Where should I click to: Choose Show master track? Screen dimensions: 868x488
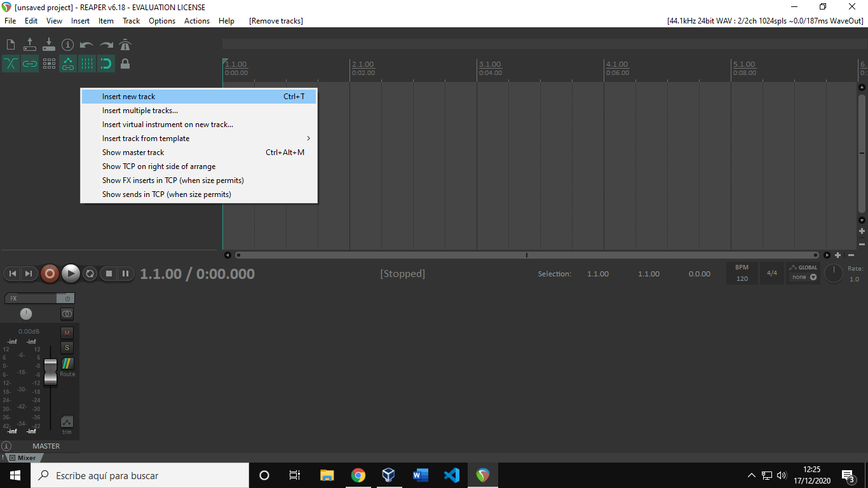coord(199,152)
